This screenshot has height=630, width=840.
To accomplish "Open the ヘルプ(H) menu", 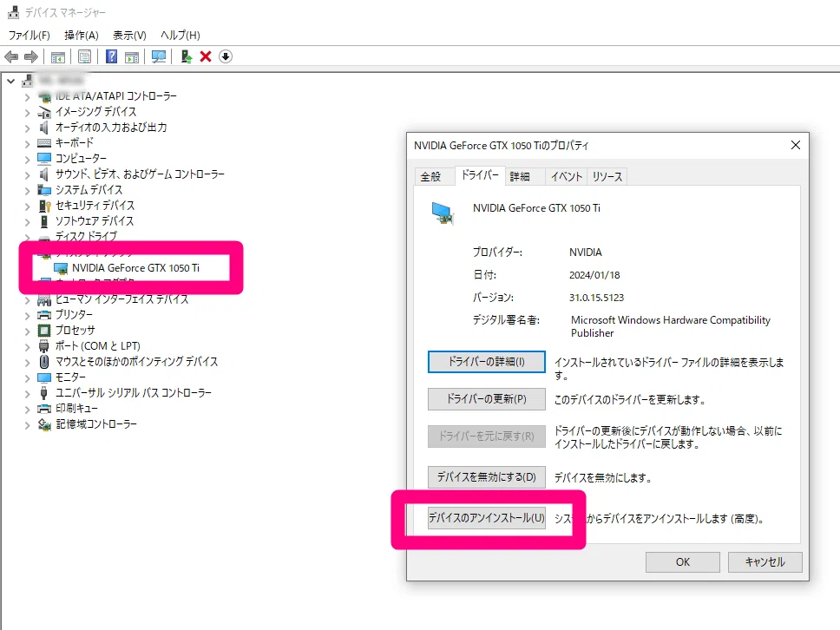I will coord(180,36).
